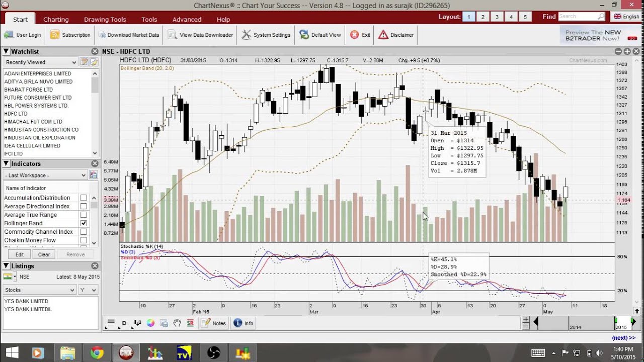This screenshot has height=362, width=644.
Task: Click the watchlist edit note icon
Action: (85, 62)
